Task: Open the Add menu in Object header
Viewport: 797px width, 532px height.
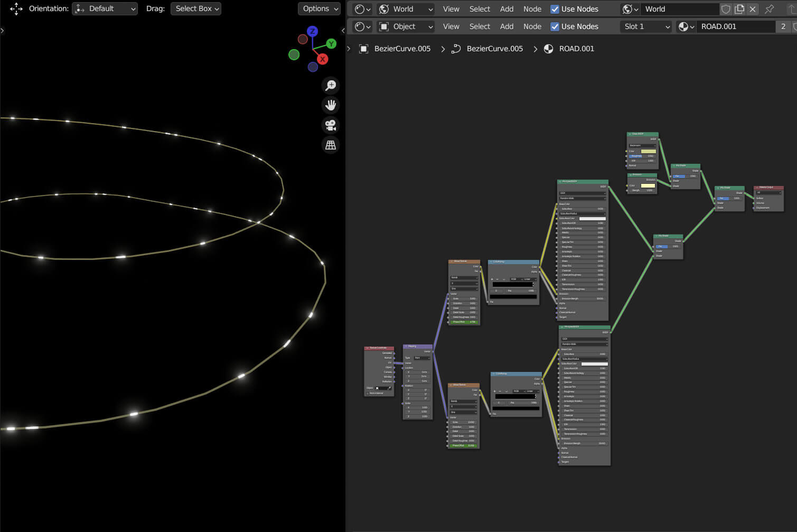Action: 507,26
